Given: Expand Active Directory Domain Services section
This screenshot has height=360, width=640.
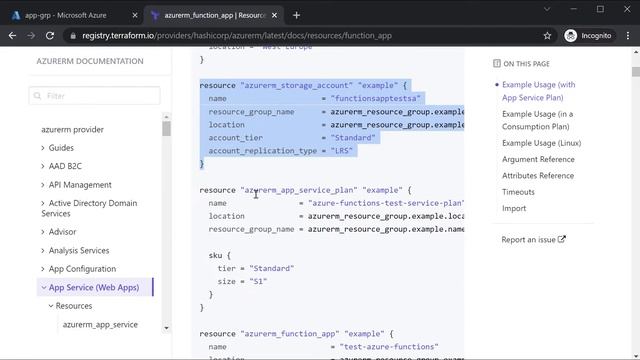Looking at the screenshot, I should point(89,208).
